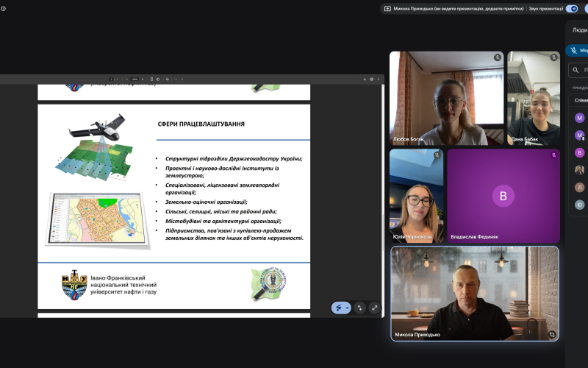
Task: Rotate the PDF with the rotate icon
Action: tap(158, 79)
